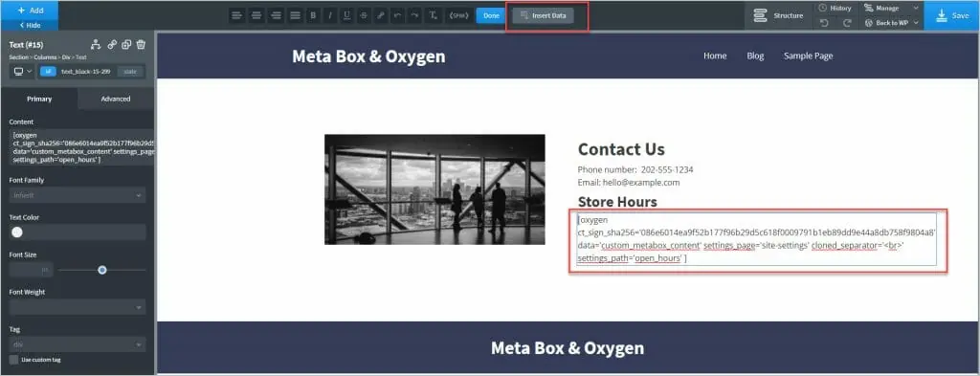Select the Email hello@example.com line
Image resolution: width=980 pixels, height=376 pixels.
[x=628, y=183]
